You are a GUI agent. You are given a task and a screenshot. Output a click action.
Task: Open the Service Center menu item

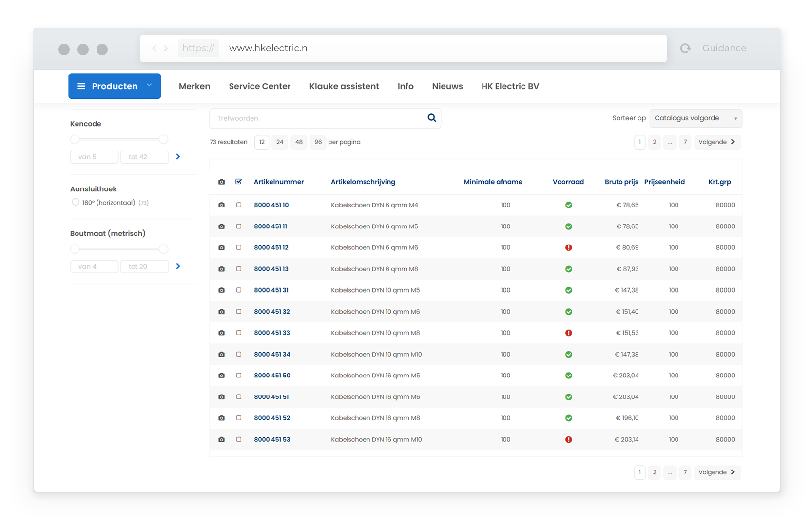[259, 86]
